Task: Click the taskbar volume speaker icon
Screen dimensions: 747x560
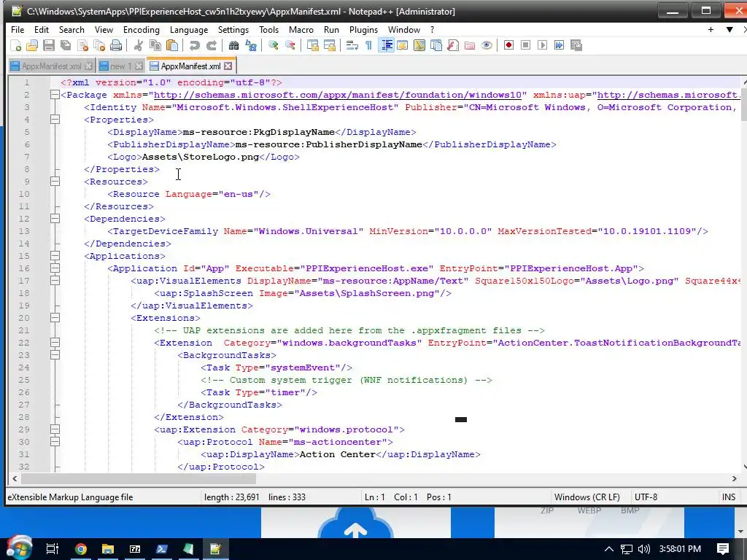Action: tap(643, 549)
